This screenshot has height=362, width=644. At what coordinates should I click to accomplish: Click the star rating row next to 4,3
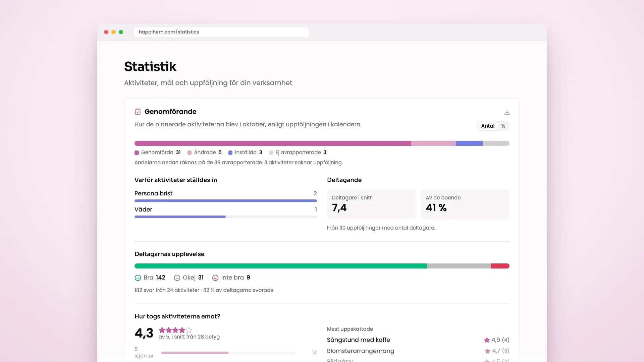(175, 330)
